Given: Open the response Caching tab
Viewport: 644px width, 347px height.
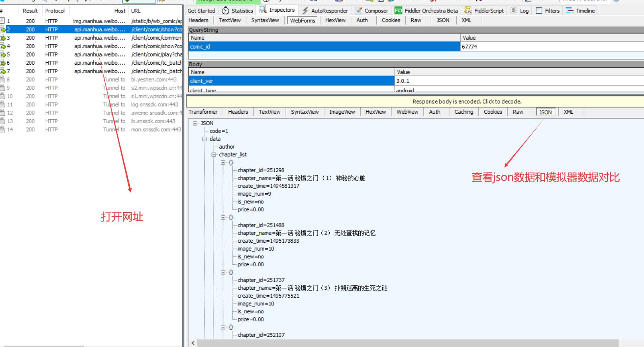Looking at the screenshot, I should 463,112.
